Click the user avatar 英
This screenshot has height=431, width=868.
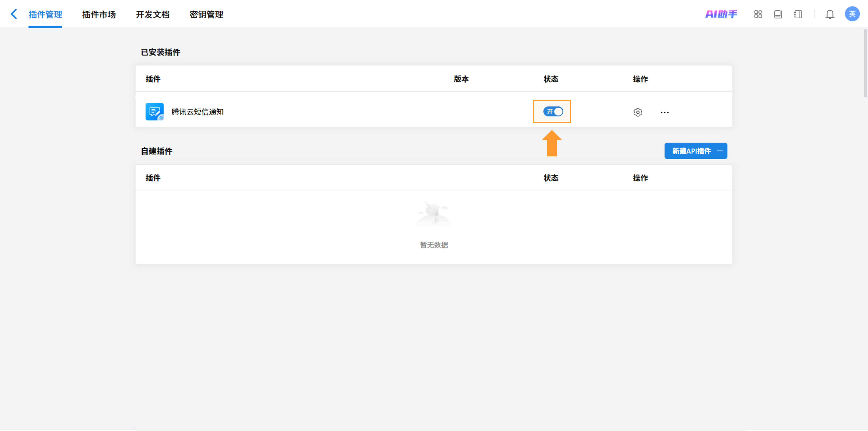852,14
